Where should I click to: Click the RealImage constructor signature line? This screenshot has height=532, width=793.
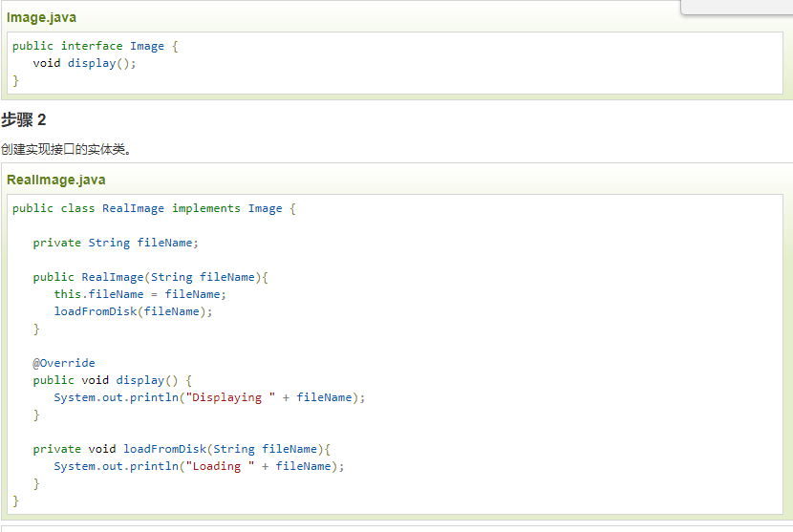tap(151, 277)
